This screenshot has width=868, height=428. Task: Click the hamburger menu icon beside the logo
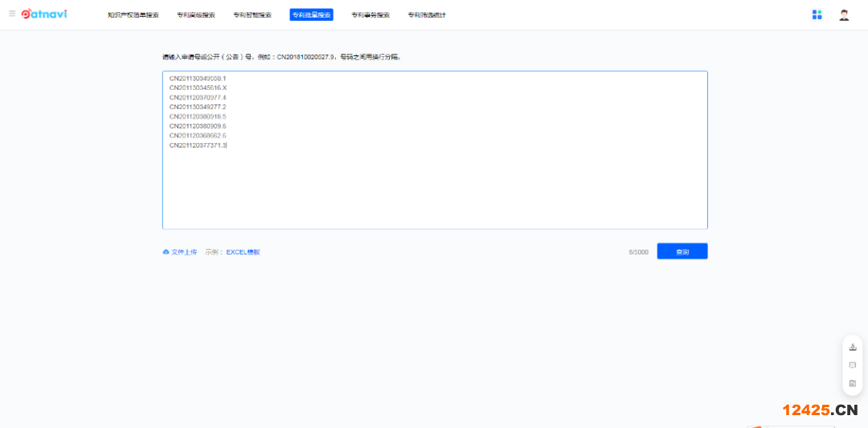(12, 14)
